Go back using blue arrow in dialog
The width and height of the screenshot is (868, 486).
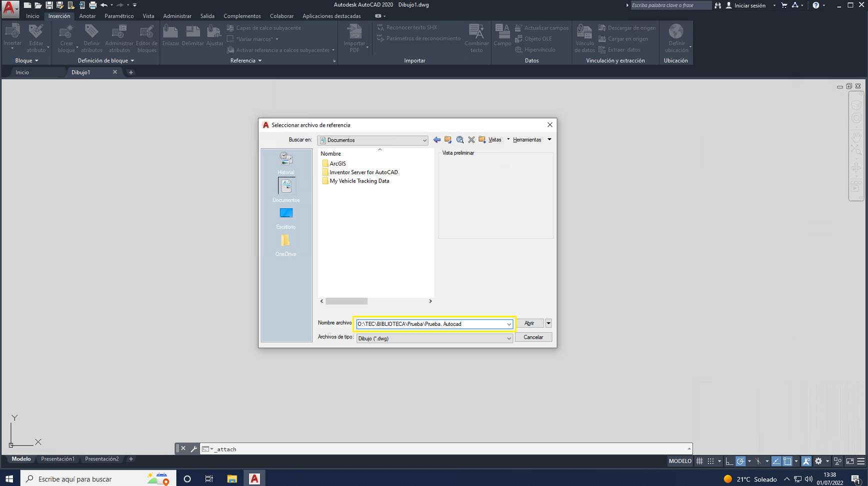(x=437, y=140)
